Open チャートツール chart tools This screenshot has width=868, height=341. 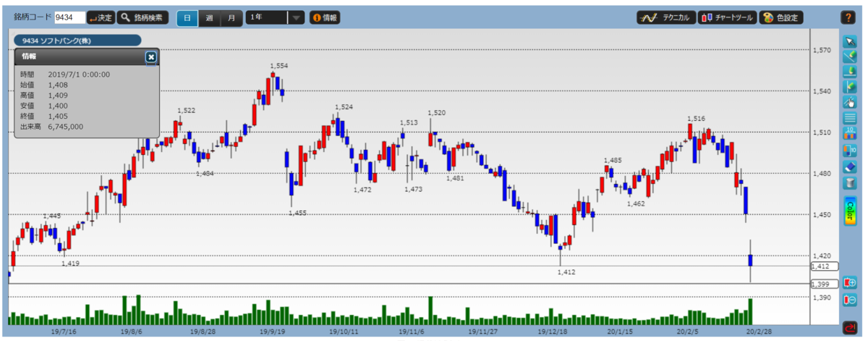click(728, 17)
